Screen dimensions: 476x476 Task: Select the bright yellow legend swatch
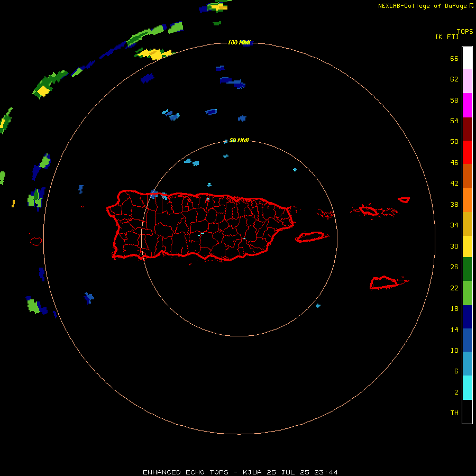(467, 246)
